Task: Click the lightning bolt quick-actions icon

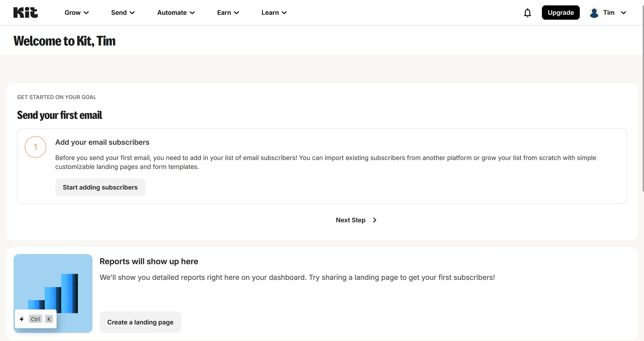Action: pos(22,319)
